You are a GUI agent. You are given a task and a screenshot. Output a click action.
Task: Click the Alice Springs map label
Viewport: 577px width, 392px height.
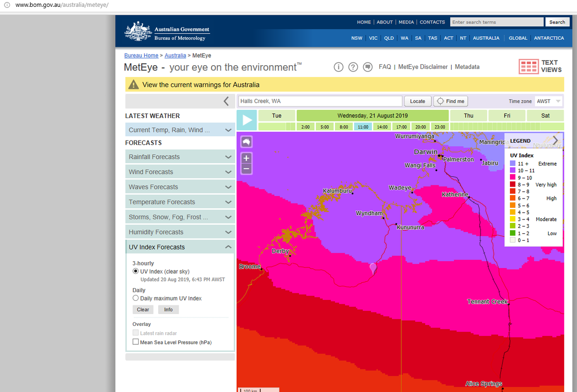483,384
